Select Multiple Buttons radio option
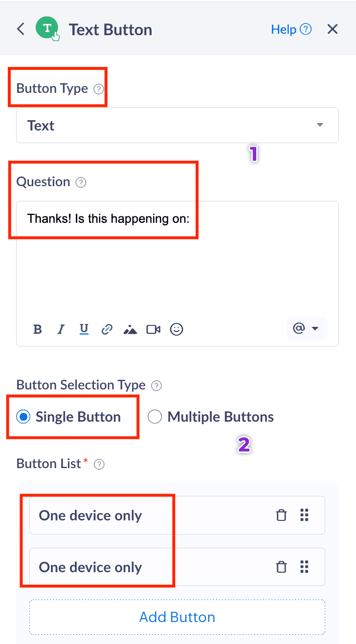 155,417
